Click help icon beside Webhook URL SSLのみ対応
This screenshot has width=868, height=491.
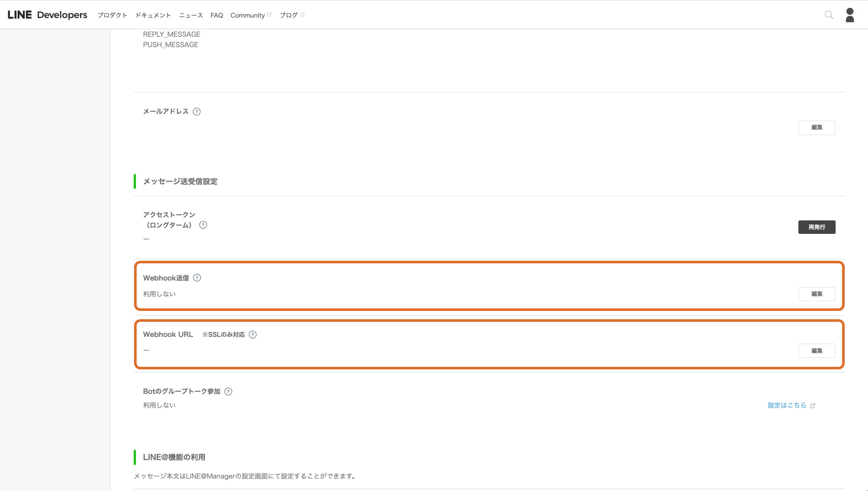point(253,335)
